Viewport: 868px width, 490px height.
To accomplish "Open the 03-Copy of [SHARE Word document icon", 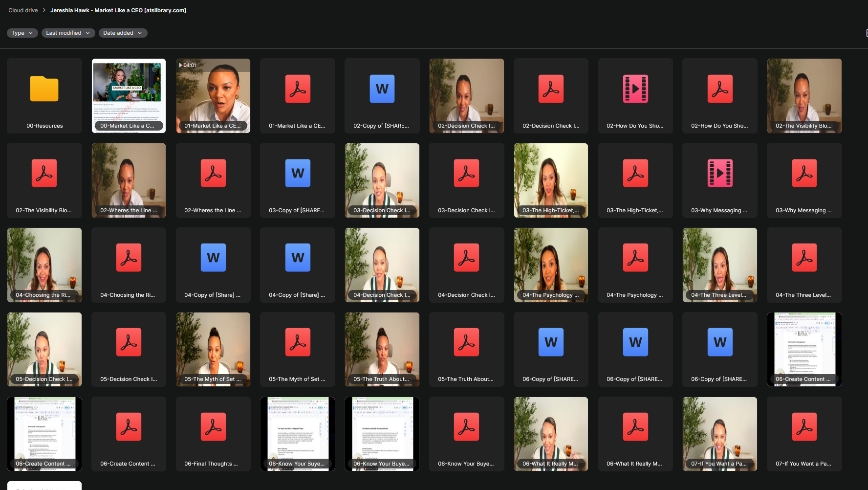I will click(x=298, y=174).
